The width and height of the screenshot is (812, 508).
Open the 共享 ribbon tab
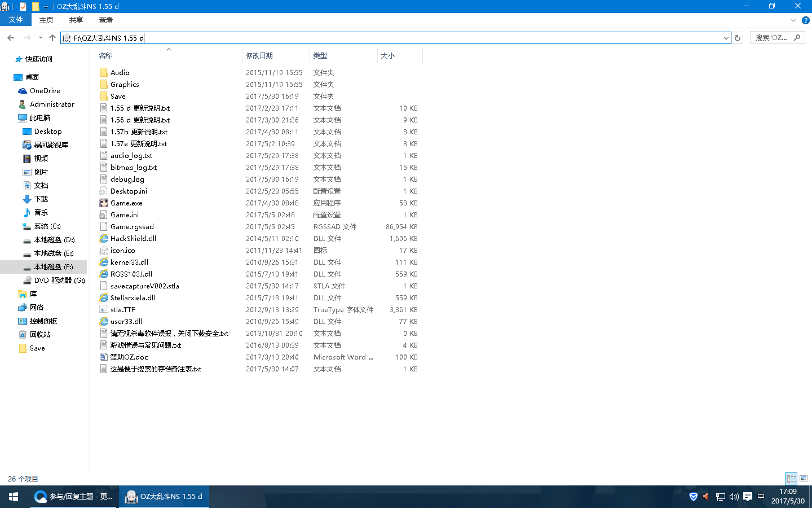(76, 20)
